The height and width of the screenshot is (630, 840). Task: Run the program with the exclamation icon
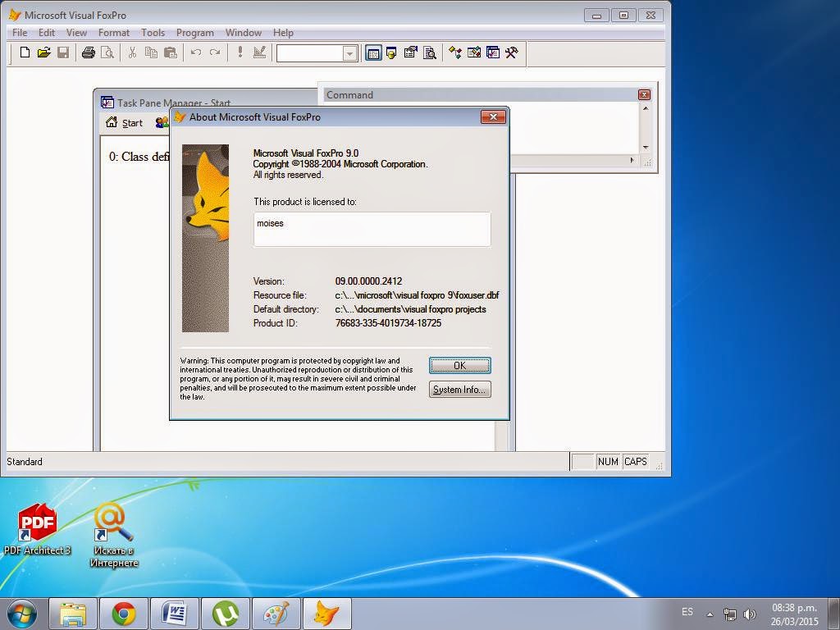(x=240, y=52)
